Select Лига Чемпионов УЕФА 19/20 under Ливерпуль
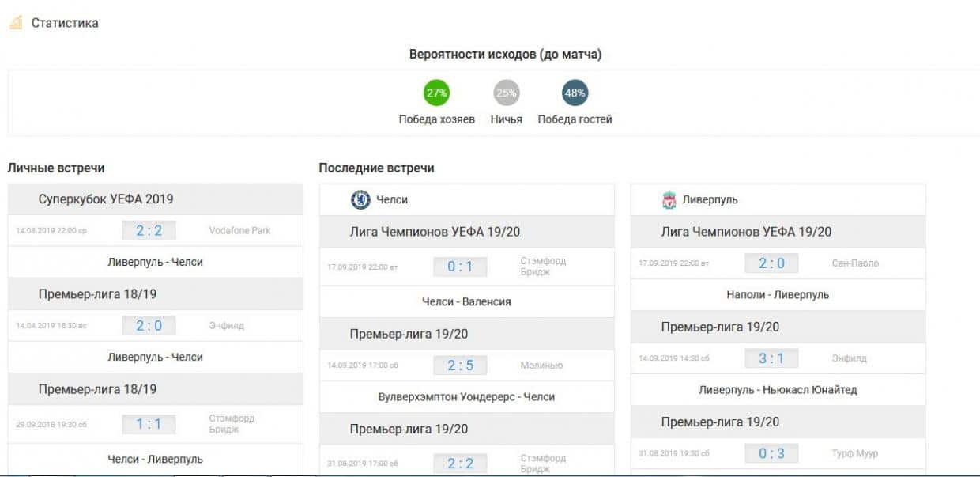980x477 pixels. (x=778, y=232)
